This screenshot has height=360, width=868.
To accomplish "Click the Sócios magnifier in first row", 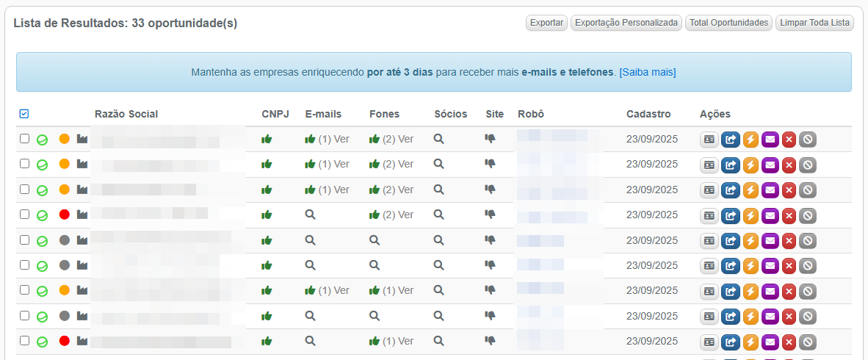I will [438, 139].
